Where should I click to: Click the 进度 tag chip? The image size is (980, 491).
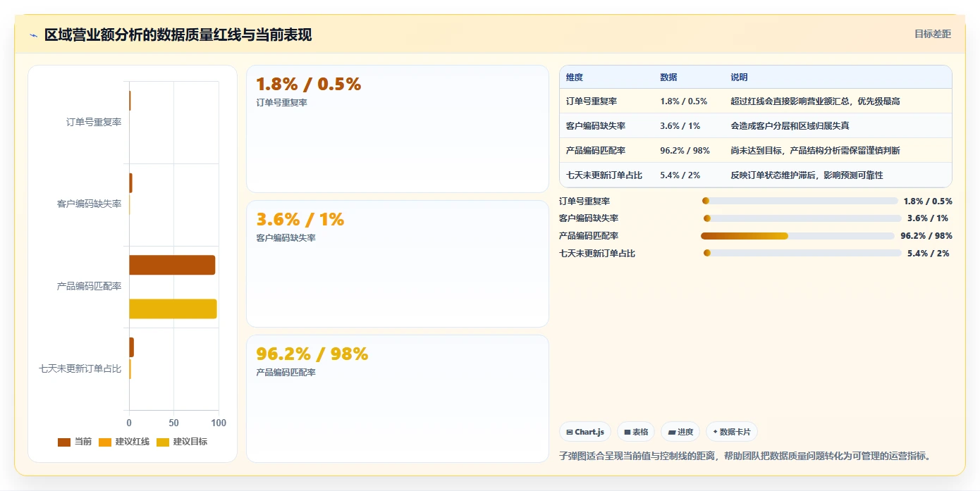(680, 432)
